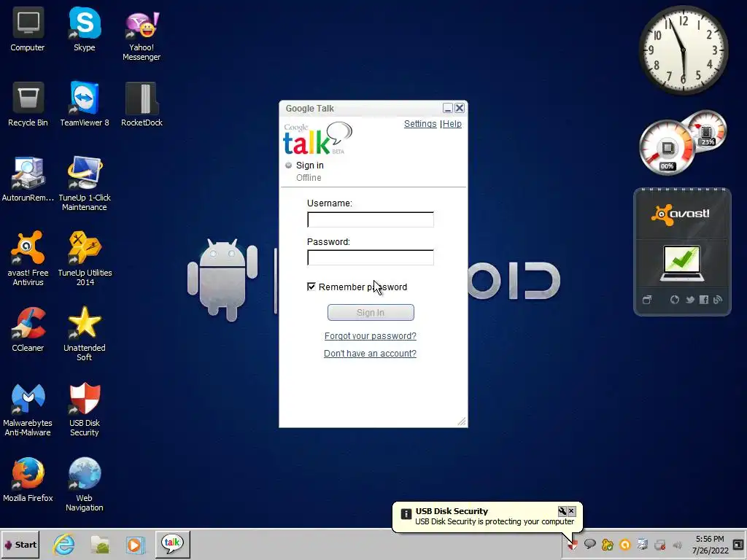
Task: Open Google Talk Settings
Action: (420, 124)
